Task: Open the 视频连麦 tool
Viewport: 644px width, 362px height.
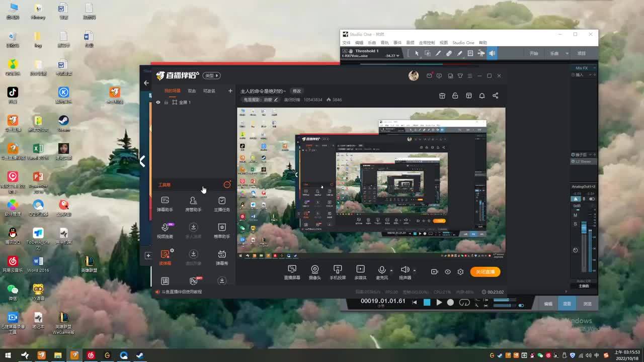Action: click(x=165, y=230)
